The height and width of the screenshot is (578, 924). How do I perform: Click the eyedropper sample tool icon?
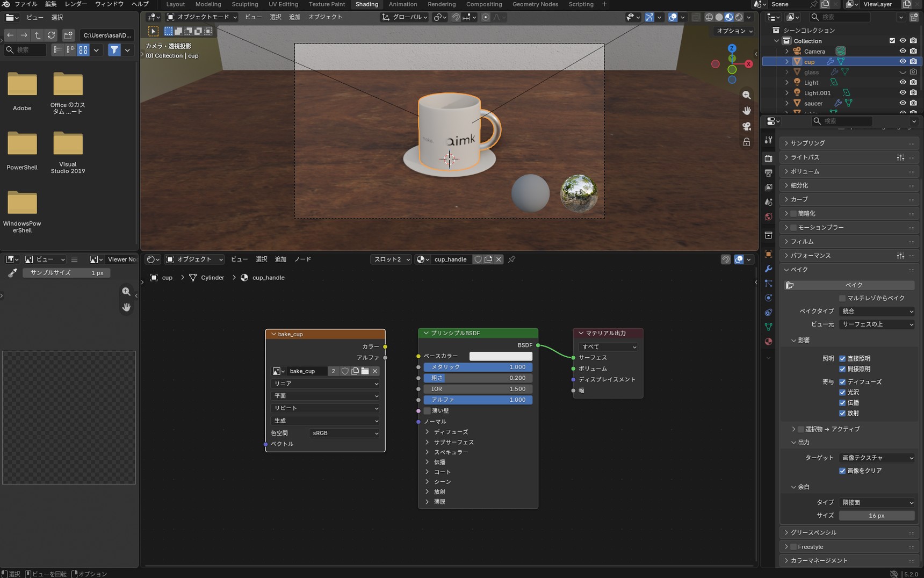tap(12, 273)
